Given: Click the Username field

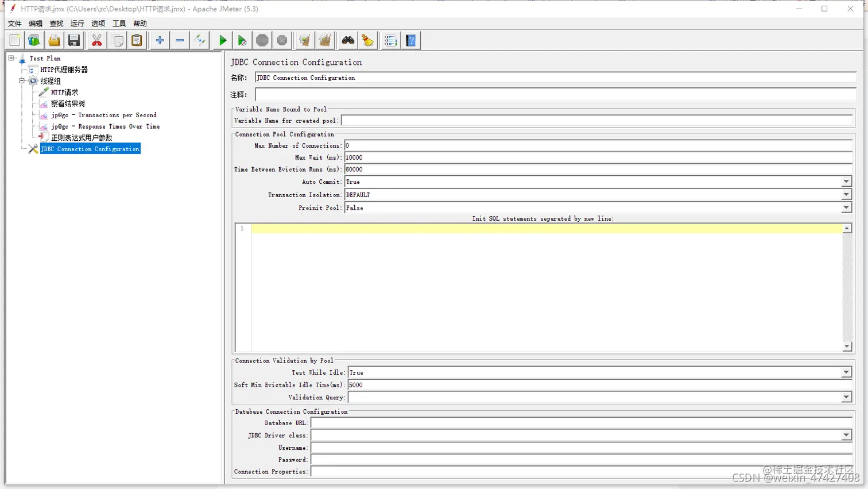Looking at the screenshot, I should [581, 448].
